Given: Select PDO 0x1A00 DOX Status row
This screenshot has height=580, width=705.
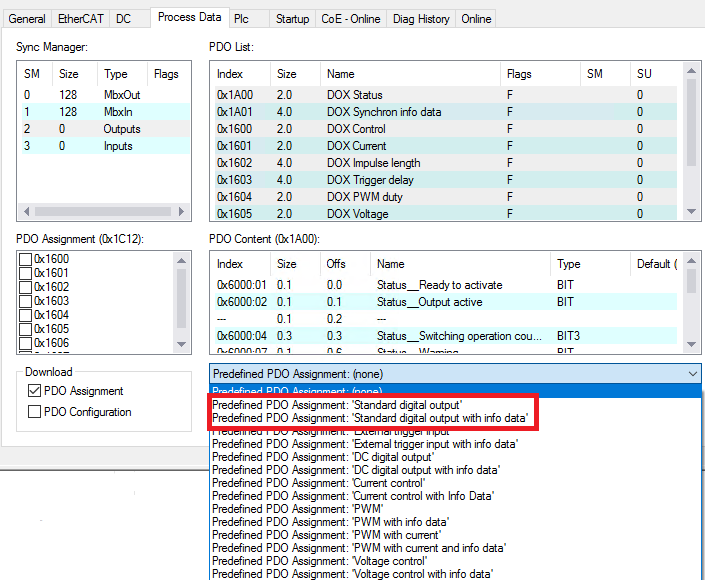Looking at the screenshot, I should click(446, 95).
